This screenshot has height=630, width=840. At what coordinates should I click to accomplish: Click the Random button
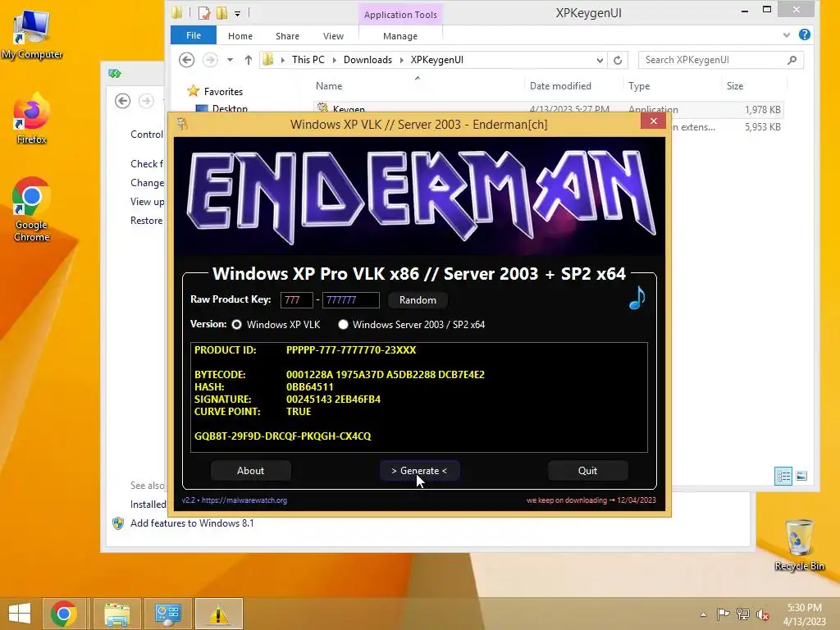coord(418,300)
